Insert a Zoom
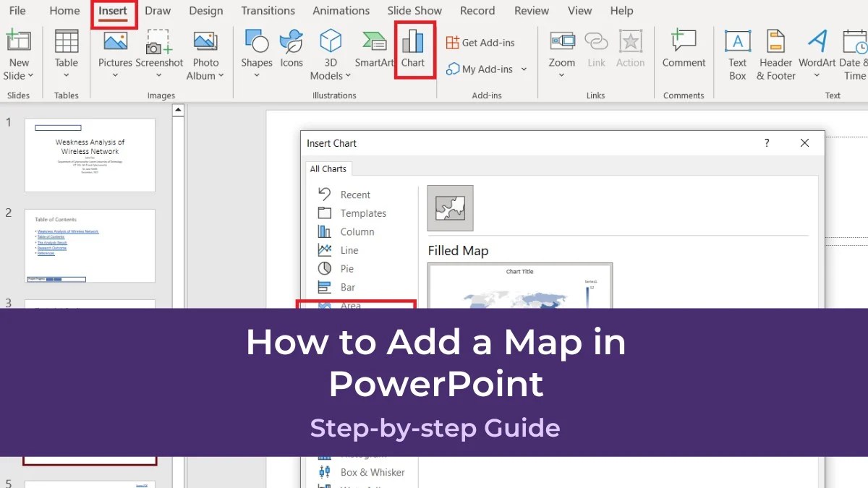 [x=561, y=51]
